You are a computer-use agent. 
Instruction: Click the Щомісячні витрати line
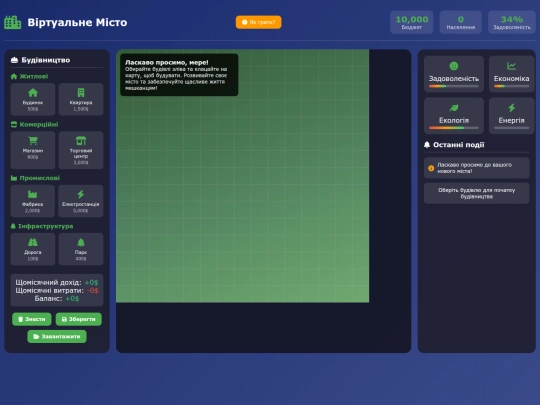pos(57,290)
